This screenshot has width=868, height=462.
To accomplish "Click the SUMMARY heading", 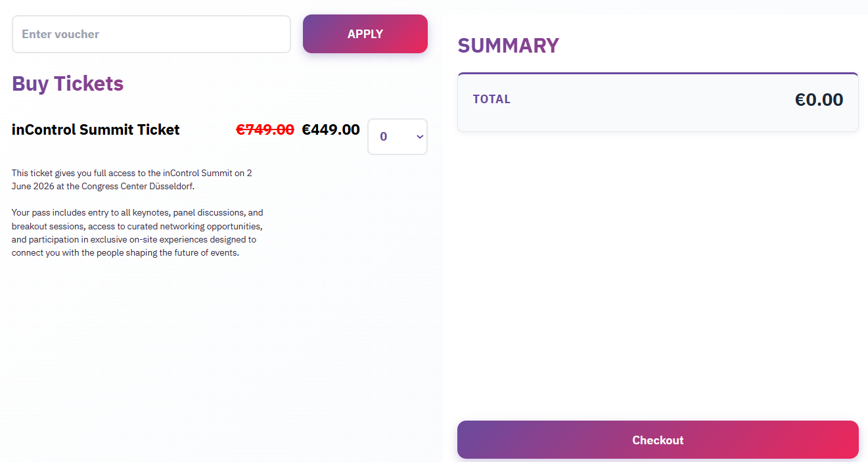I will pyautogui.click(x=508, y=45).
